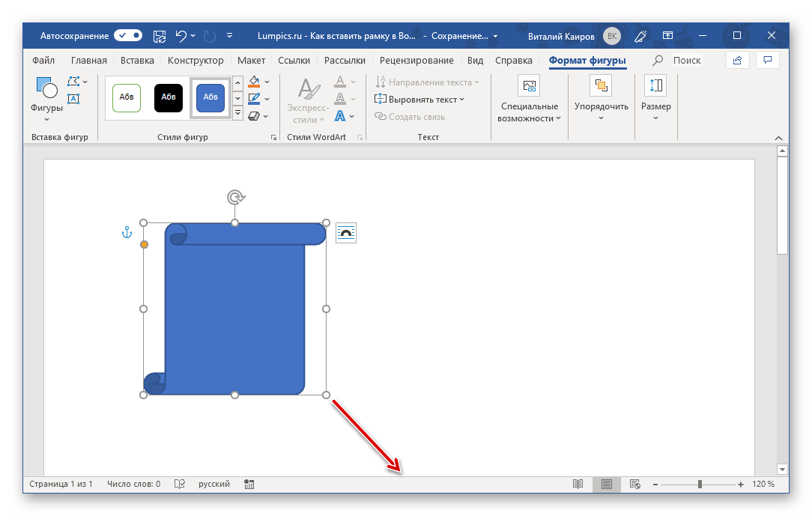The width and height of the screenshot is (812, 516).
Task: Open the Special Accessibility alt text icon
Action: tap(528, 85)
